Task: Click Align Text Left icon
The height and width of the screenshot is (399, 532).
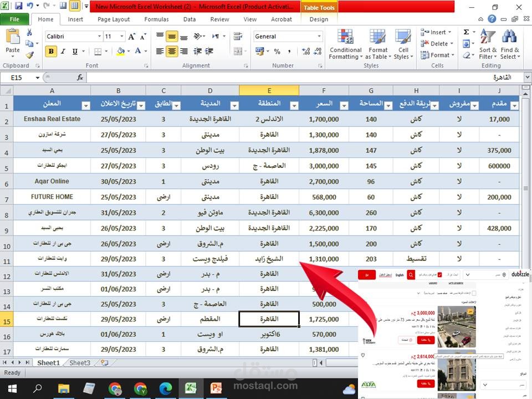Action: point(160,51)
